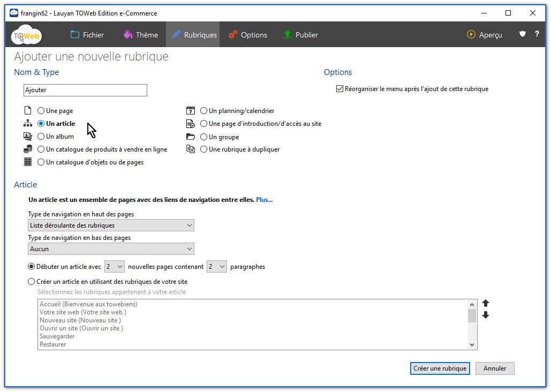Image resolution: width=551 pixels, height=392 pixels.
Task: Open help via the question mark icon
Action: [x=537, y=34]
